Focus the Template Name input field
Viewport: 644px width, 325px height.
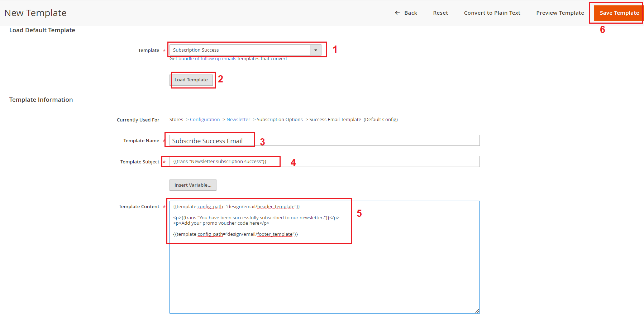point(324,140)
